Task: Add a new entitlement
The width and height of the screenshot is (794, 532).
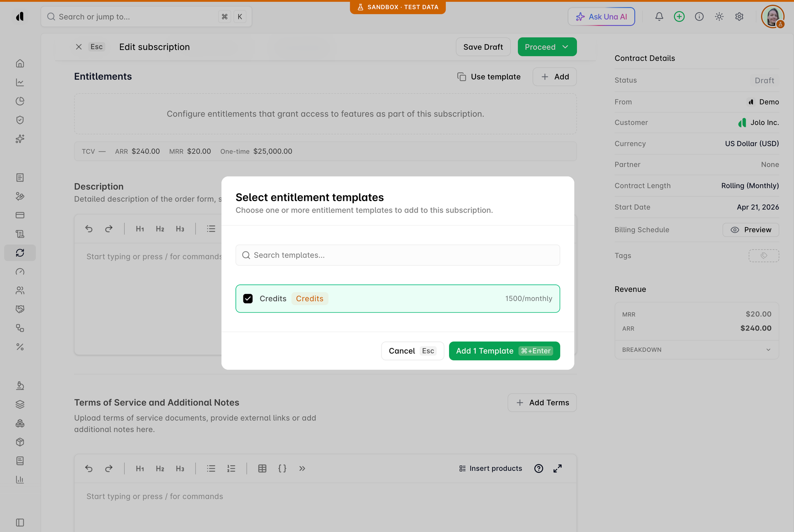Action: pyautogui.click(x=554, y=77)
